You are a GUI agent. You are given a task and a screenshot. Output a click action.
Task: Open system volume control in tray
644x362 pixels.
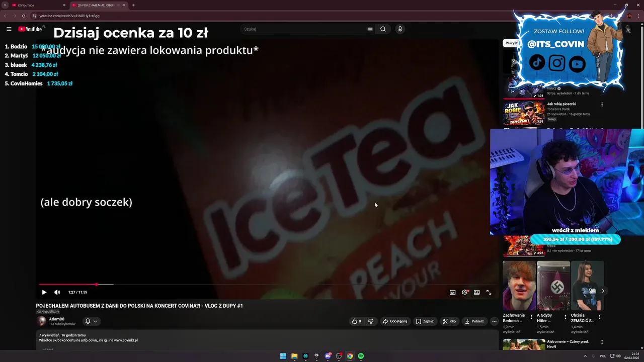click(x=619, y=356)
